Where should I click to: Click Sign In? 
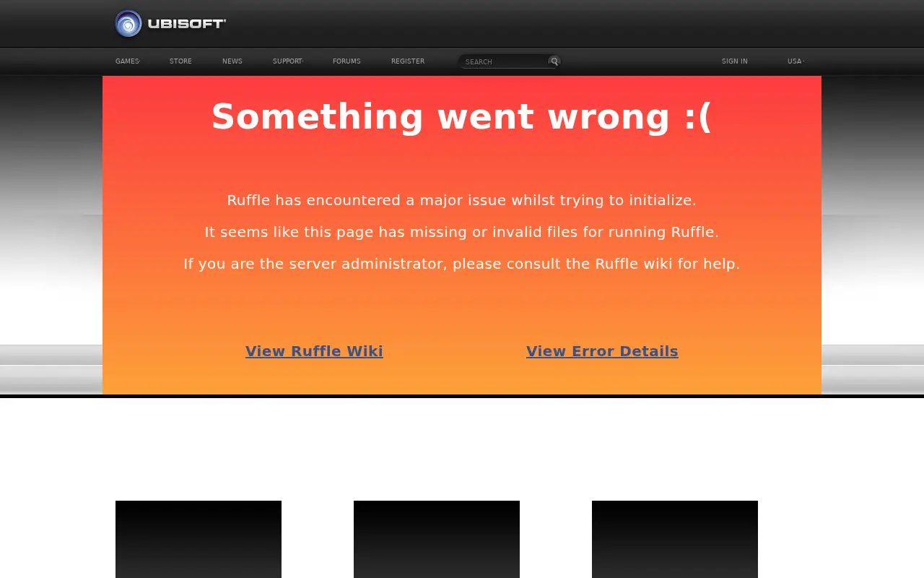click(x=735, y=61)
